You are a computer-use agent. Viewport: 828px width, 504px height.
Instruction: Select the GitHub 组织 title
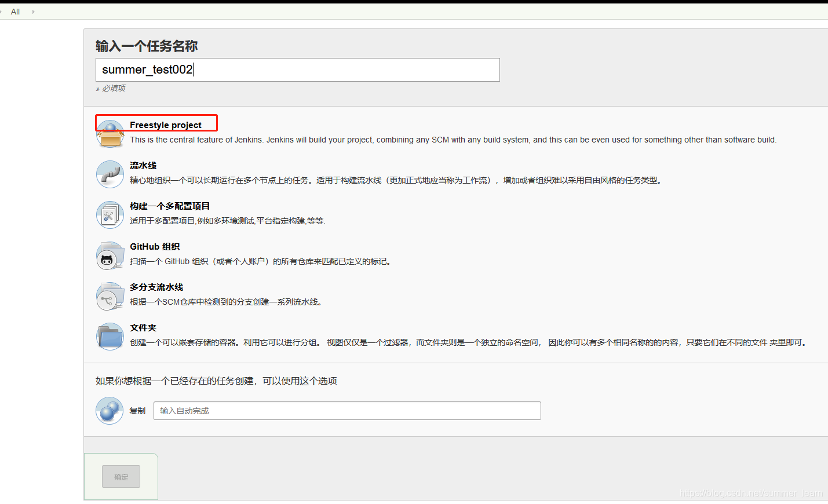click(x=155, y=247)
